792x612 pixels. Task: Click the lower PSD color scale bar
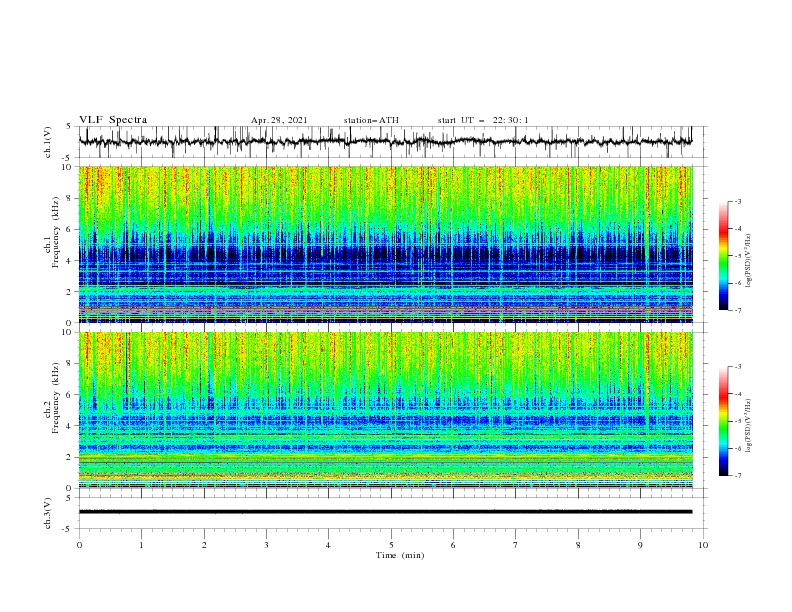723,421
